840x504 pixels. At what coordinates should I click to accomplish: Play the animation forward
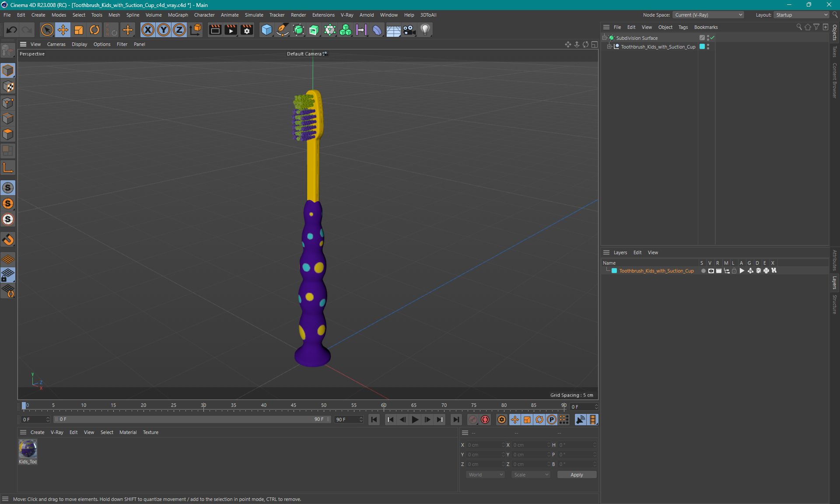[x=415, y=420]
